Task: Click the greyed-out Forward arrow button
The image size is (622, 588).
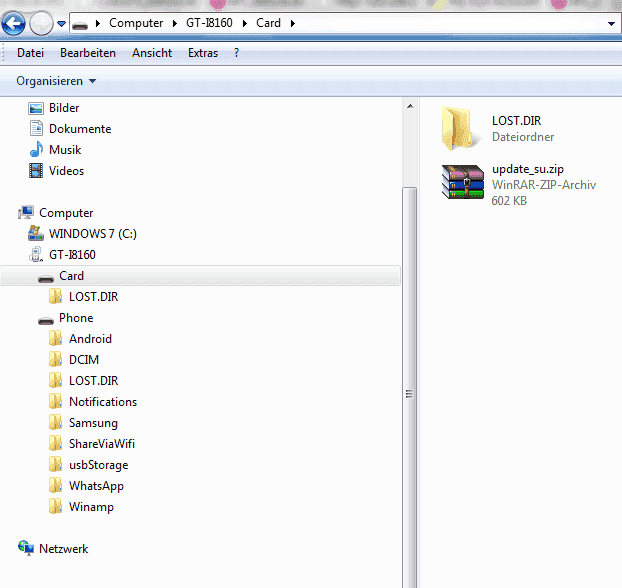Action: [x=41, y=23]
